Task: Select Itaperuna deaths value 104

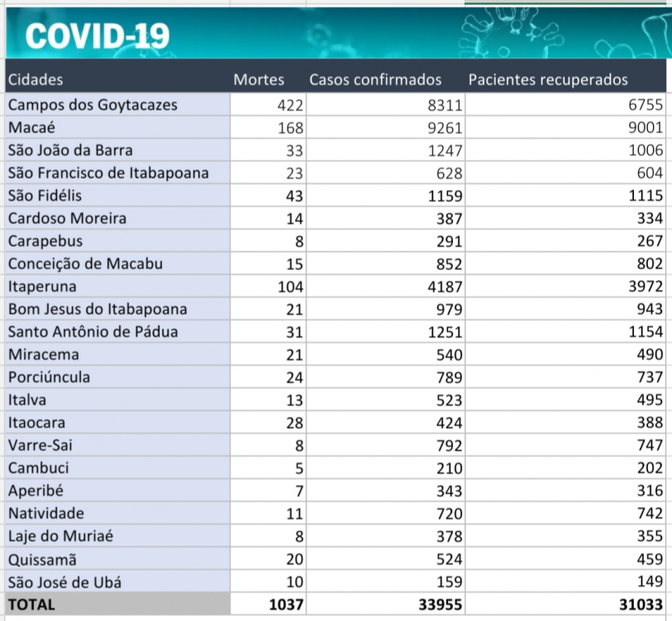Action: tap(291, 286)
